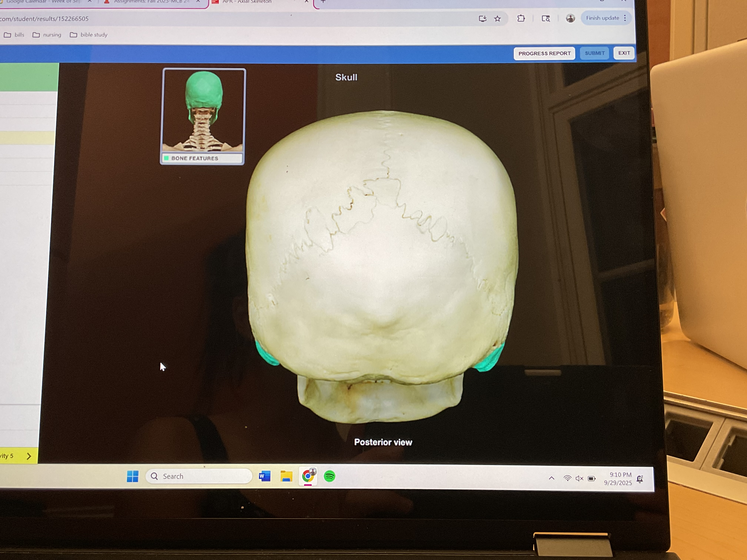
Task: Open the Chrome extensions puzzle icon
Action: tap(521, 19)
